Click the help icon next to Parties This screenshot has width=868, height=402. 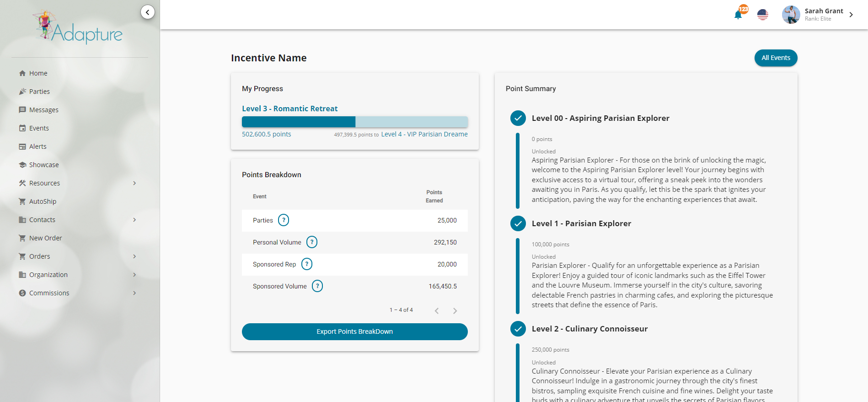tap(284, 220)
